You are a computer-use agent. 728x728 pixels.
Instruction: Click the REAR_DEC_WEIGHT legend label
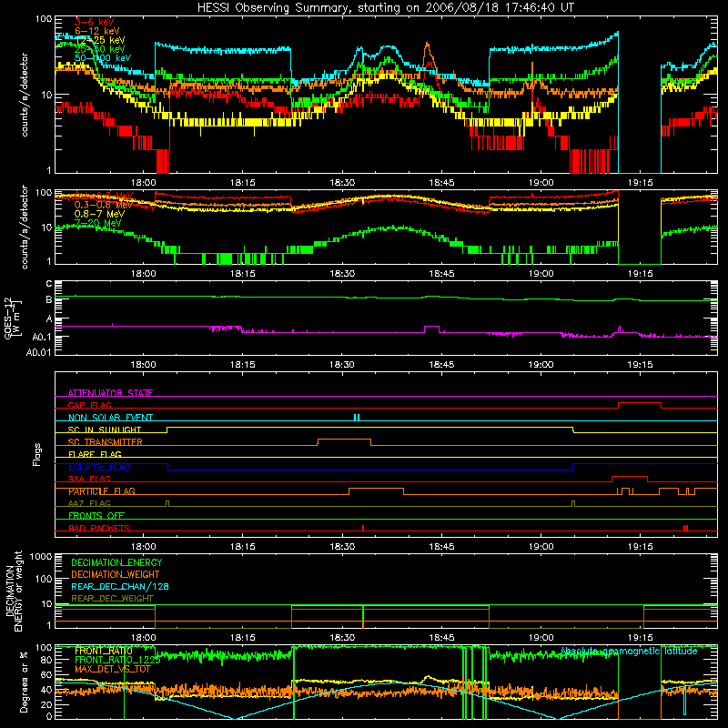coord(112,599)
